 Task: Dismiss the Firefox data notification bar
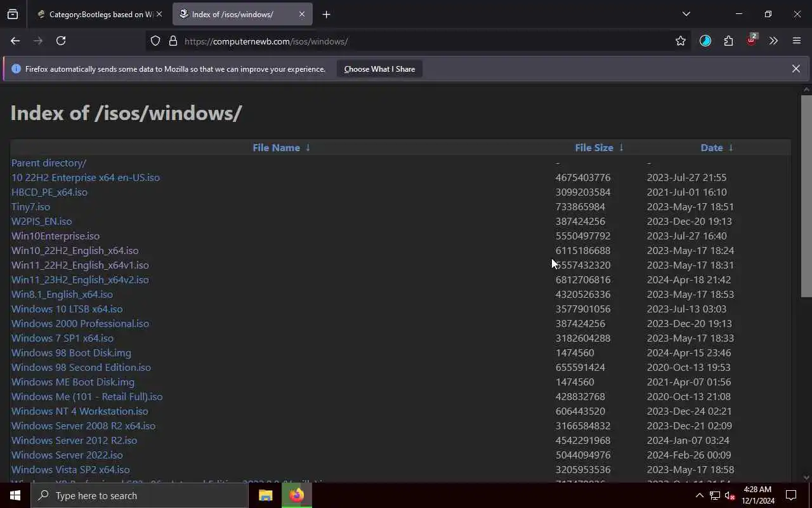(796, 69)
